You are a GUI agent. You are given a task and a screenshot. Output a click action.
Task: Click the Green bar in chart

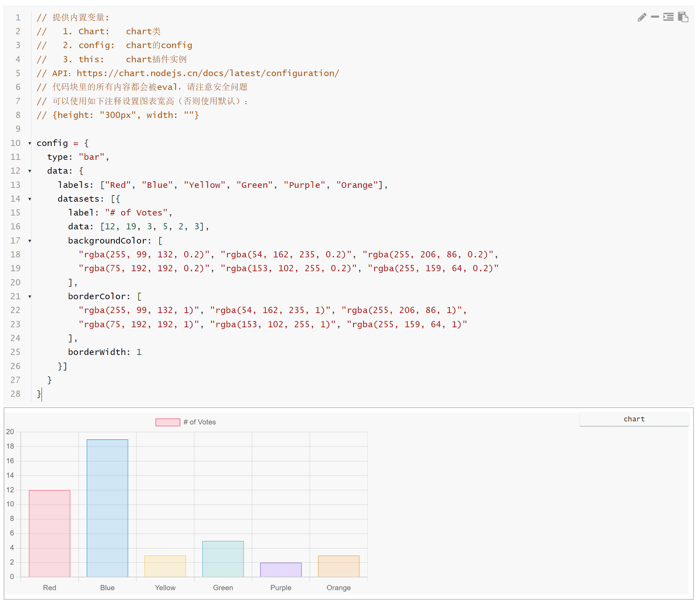click(x=223, y=559)
